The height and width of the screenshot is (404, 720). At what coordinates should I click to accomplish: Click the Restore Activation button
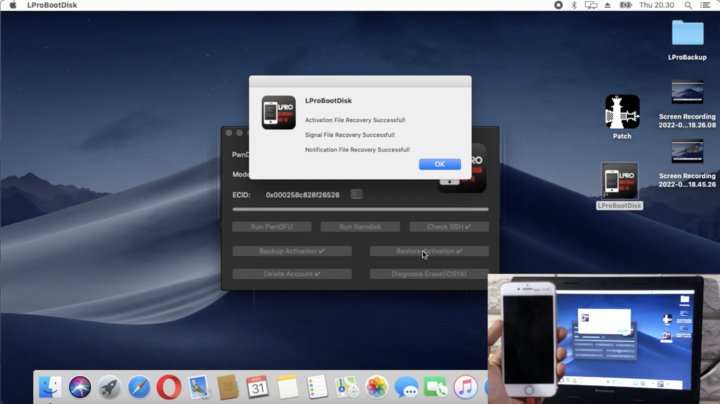tap(429, 251)
